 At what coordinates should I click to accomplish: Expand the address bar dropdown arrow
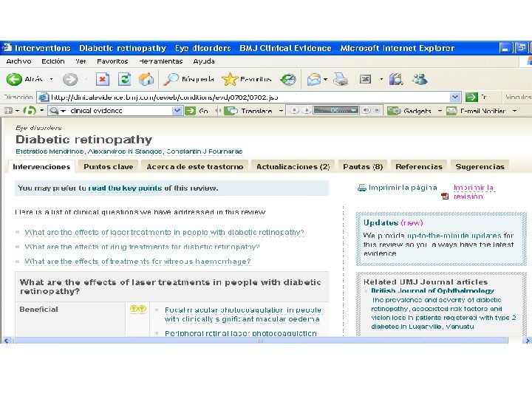pyautogui.click(x=455, y=98)
